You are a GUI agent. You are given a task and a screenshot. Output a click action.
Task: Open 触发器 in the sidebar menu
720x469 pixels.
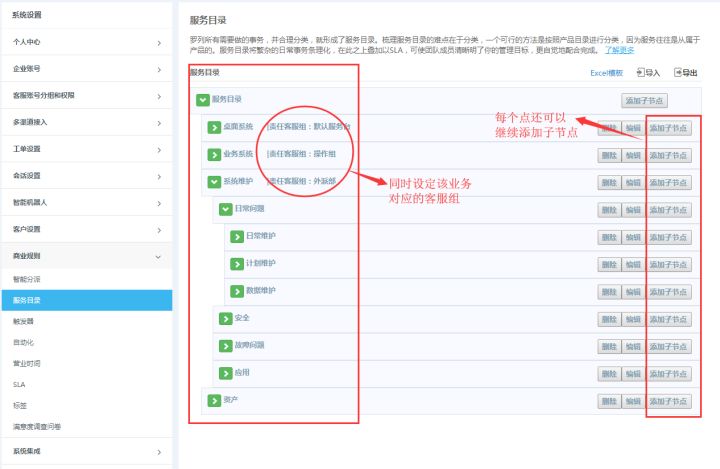point(23,321)
